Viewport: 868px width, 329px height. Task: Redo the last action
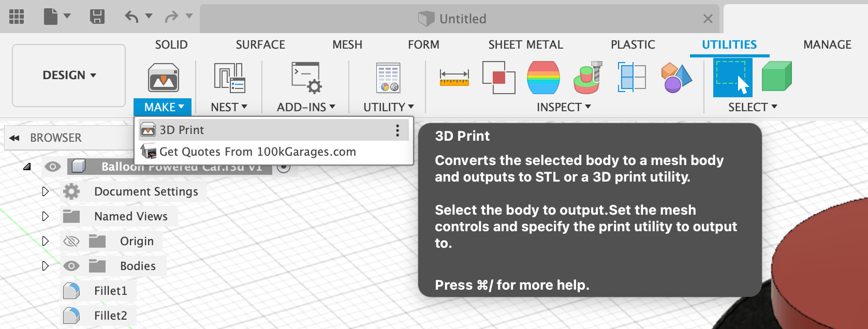point(171,17)
